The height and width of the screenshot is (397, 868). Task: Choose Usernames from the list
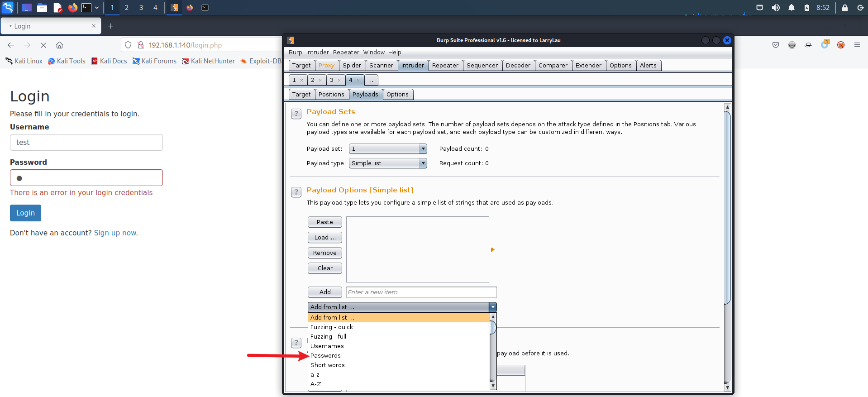coord(327,346)
